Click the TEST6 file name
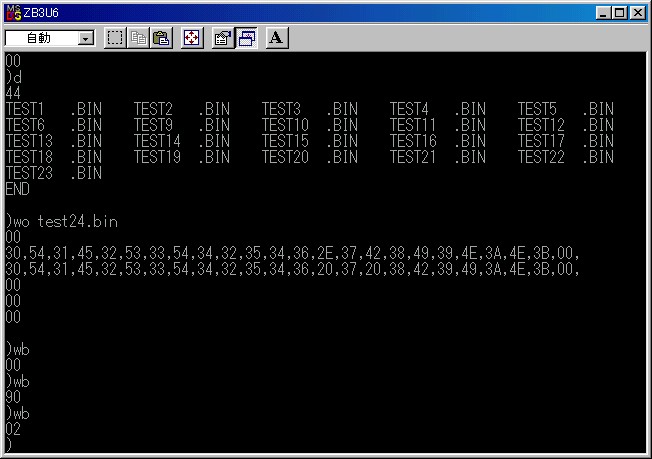 click(x=25, y=125)
